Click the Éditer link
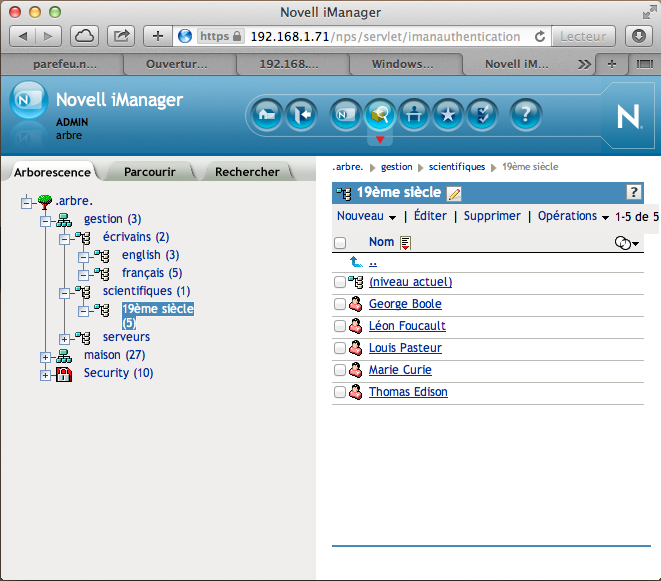 coord(430,216)
